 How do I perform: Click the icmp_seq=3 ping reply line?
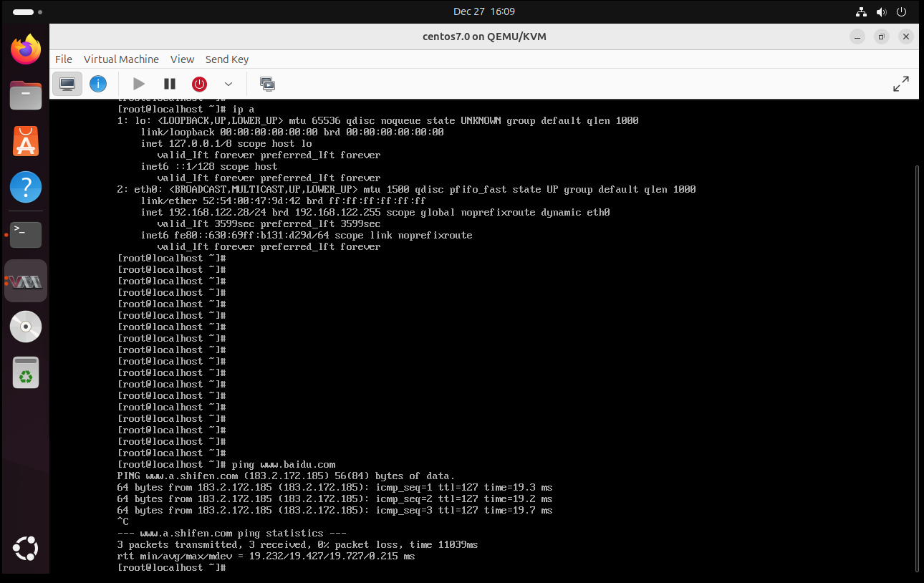click(x=335, y=510)
